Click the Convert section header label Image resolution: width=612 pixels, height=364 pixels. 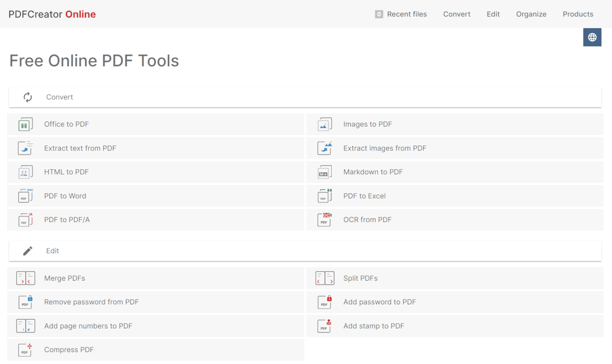point(60,97)
